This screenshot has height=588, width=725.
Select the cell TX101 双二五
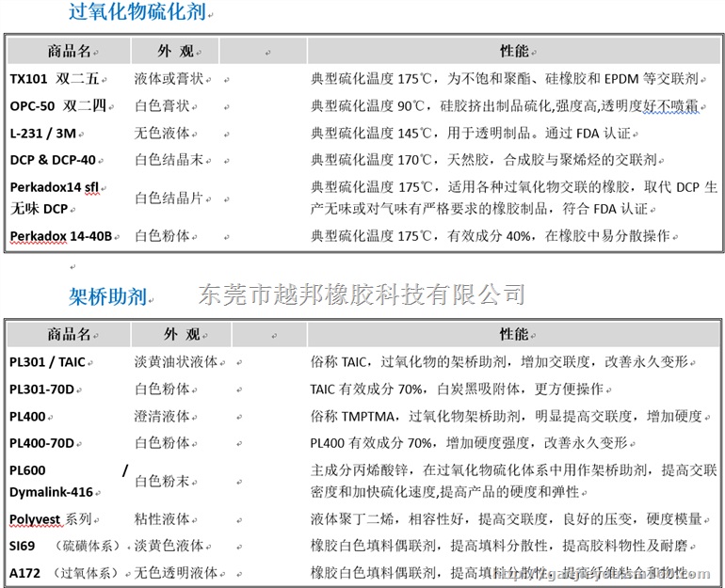pyautogui.click(x=55, y=79)
